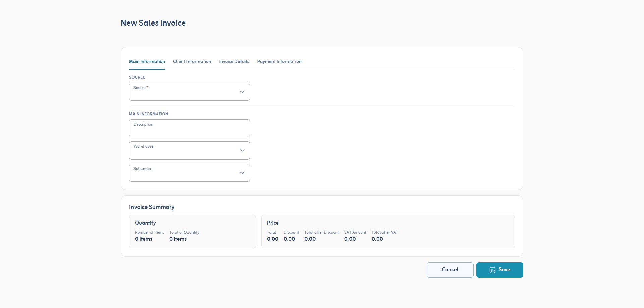Click the Cancel button
Viewport: 644px width, 308px height.
(450, 270)
